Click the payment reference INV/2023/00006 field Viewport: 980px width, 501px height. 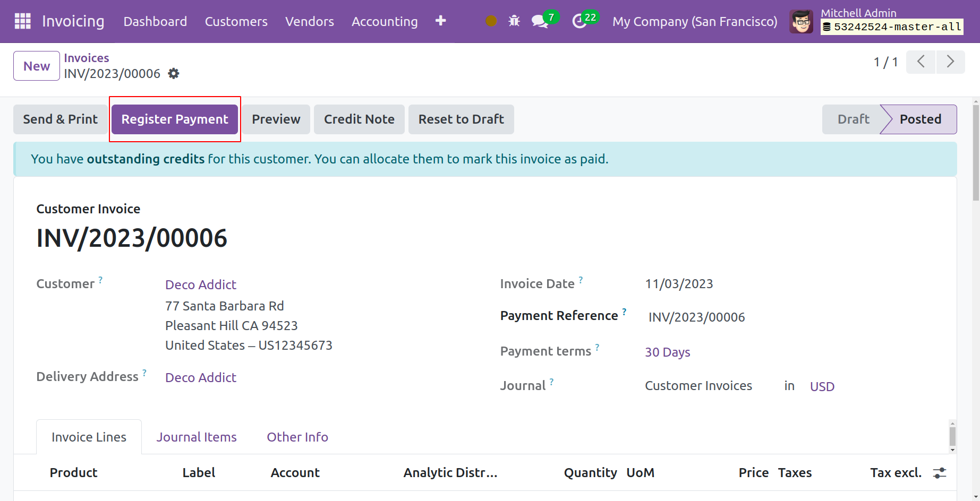tap(696, 317)
